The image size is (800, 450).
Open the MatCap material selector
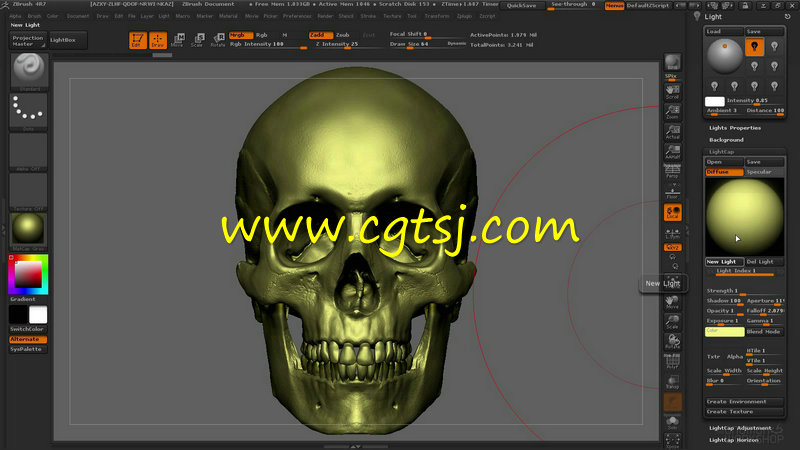[x=29, y=231]
